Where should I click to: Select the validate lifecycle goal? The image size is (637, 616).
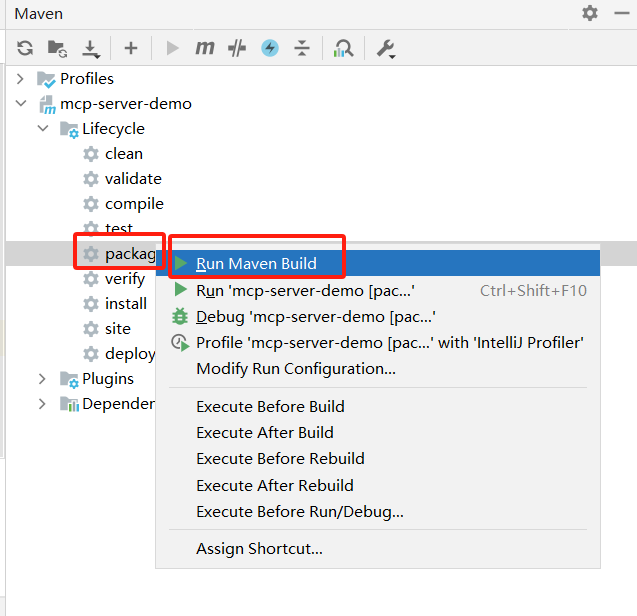(133, 179)
